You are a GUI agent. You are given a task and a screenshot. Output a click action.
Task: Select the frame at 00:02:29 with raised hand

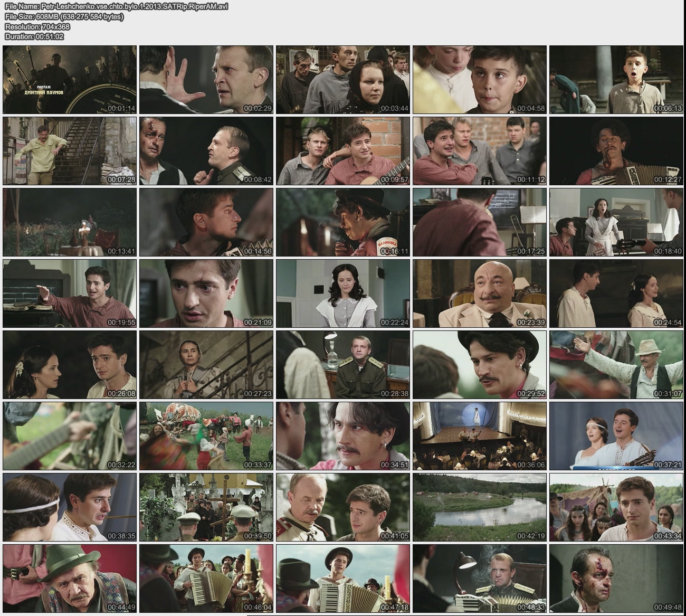click(206, 80)
